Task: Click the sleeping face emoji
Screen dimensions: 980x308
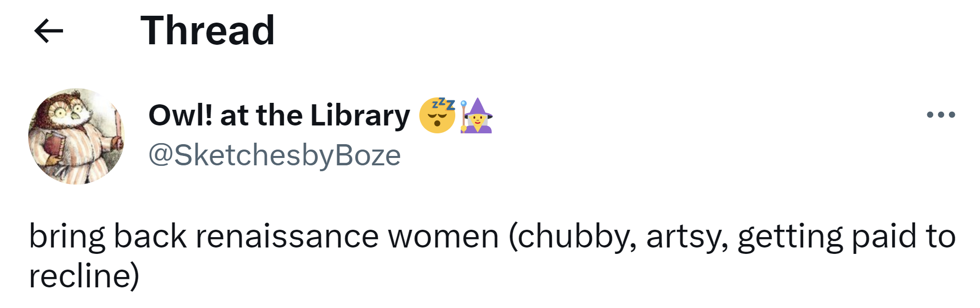Action: click(437, 116)
